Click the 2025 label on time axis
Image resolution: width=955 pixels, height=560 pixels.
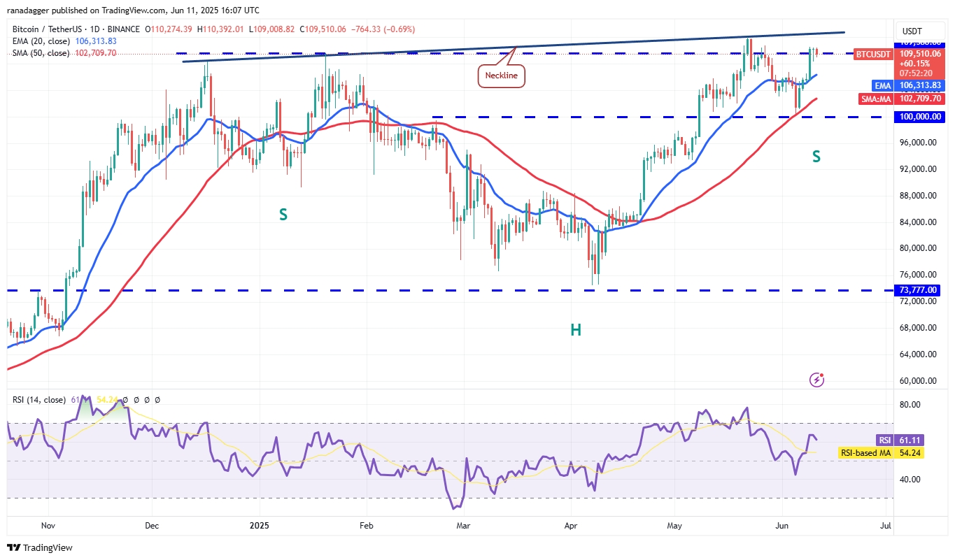point(259,524)
